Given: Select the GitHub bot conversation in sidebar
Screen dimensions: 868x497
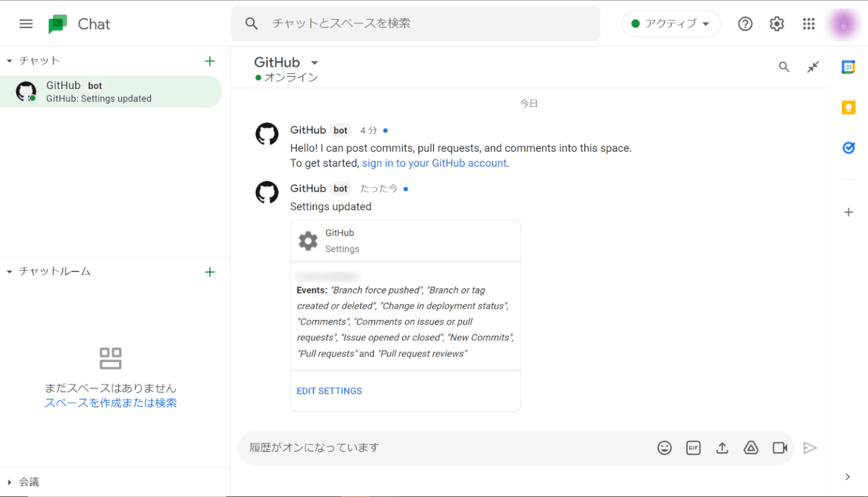Looking at the screenshot, I should tap(111, 91).
